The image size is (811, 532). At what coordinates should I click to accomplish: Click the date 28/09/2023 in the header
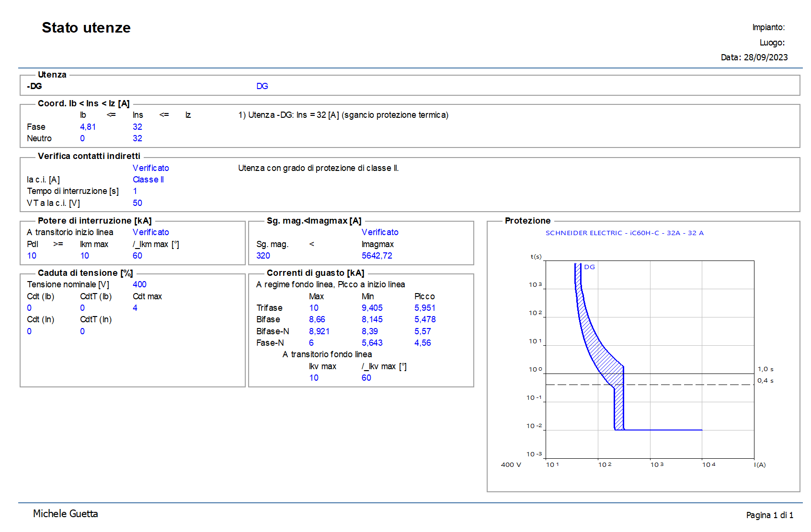click(765, 57)
